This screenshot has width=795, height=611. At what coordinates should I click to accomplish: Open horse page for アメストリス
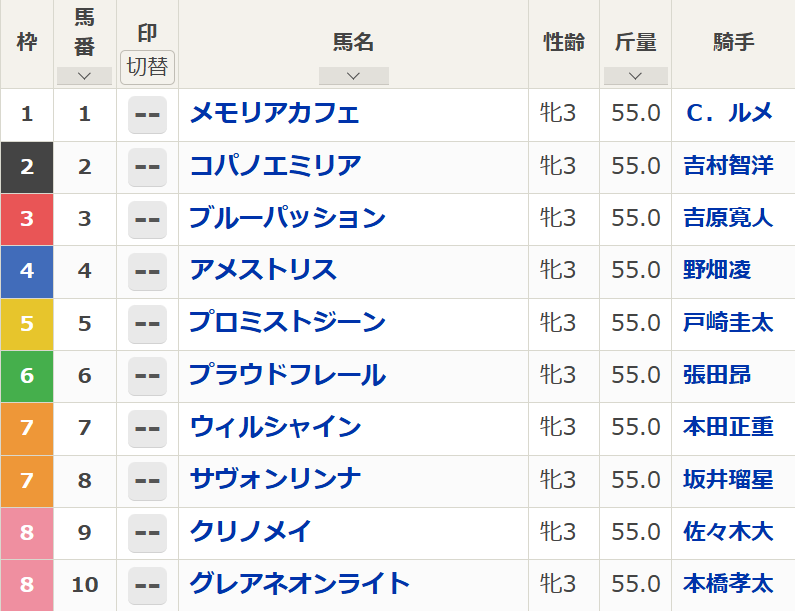(x=263, y=270)
